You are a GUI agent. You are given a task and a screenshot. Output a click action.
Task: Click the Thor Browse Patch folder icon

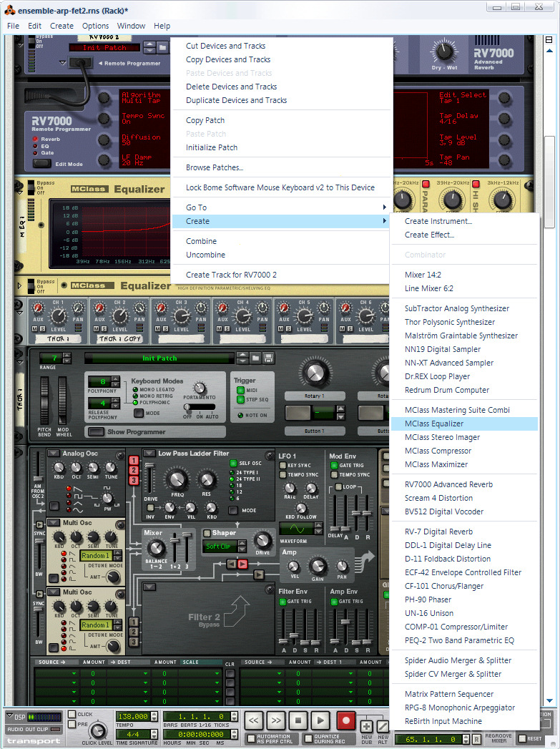[x=255, y=358]
